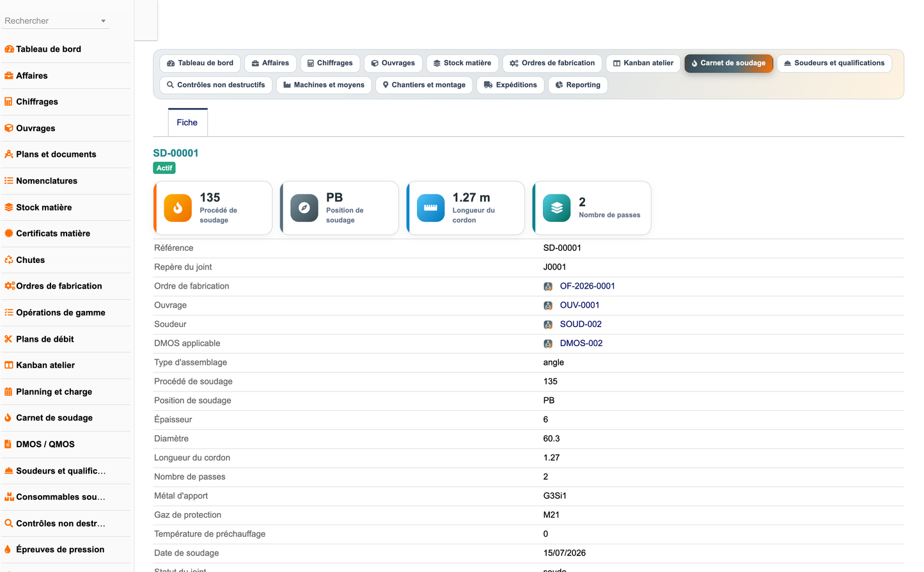Click the record icon beside DMOS-002
This screenshot has width=924, height=572.
coord(548,344)
